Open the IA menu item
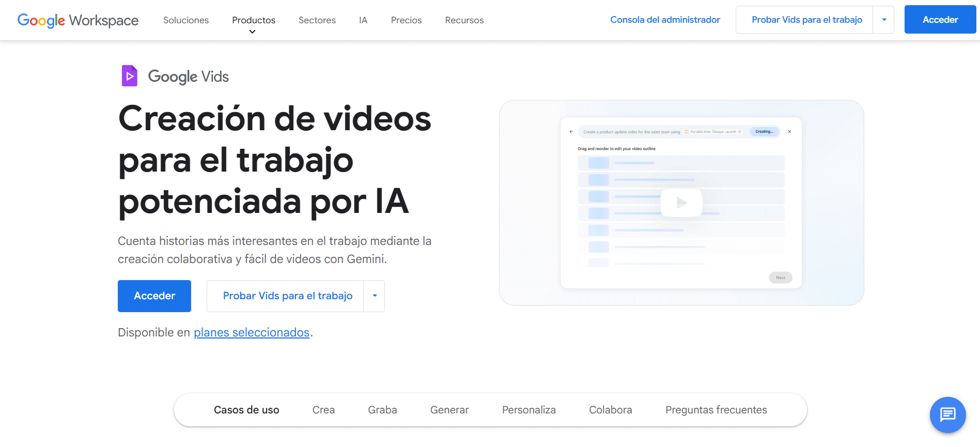Screen dimensions: 980x447 click(363, 20)
